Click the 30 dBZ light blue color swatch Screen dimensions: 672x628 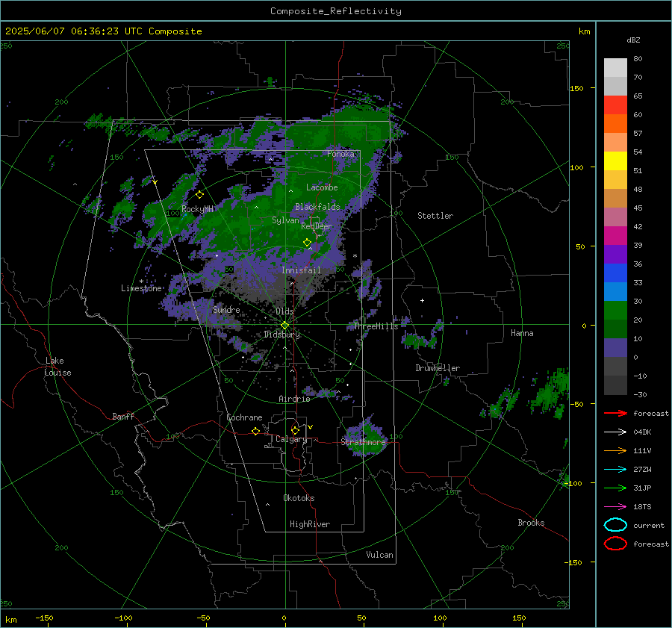click(x=615, y=292)
